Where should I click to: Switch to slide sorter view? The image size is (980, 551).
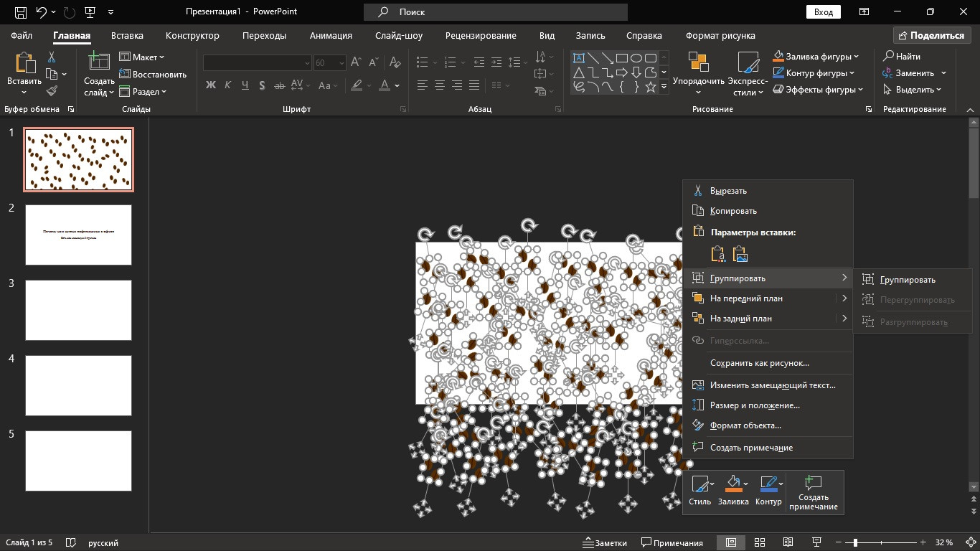(760, 542)
